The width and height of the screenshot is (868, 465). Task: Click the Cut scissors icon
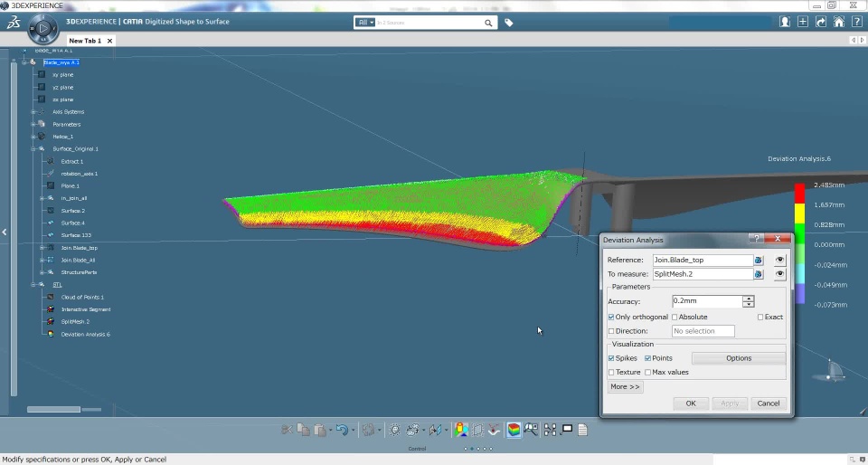(287, 430)
